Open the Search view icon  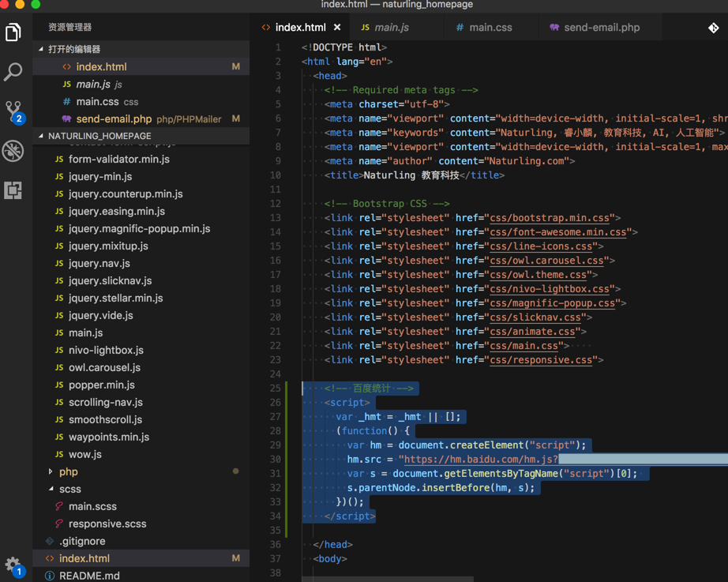tap(13, 72)
